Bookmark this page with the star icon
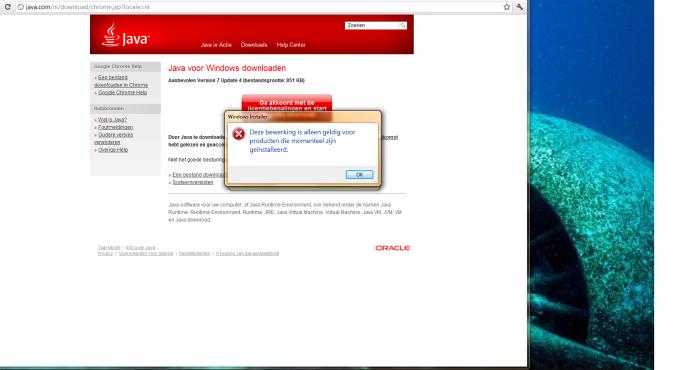The width and height of the screenshot is (700, 370). (507, 7)
